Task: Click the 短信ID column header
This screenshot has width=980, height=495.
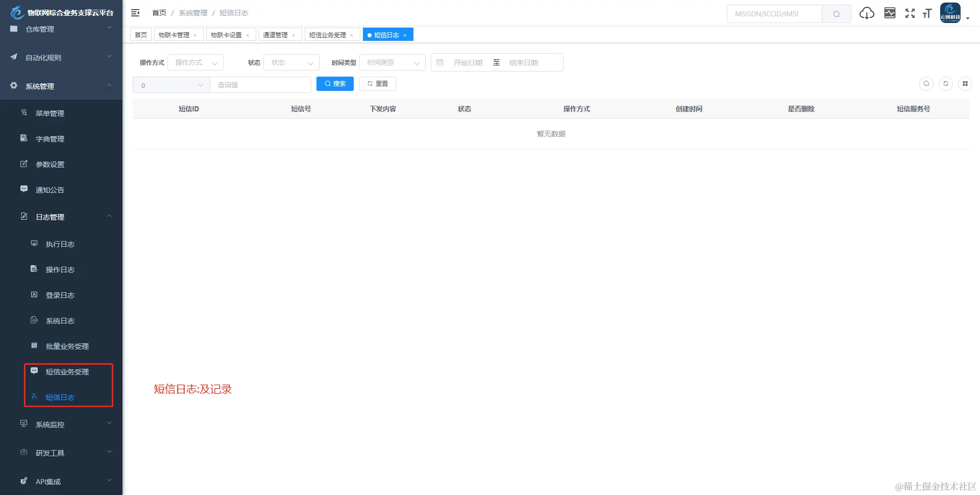Action: coord(189,109)
